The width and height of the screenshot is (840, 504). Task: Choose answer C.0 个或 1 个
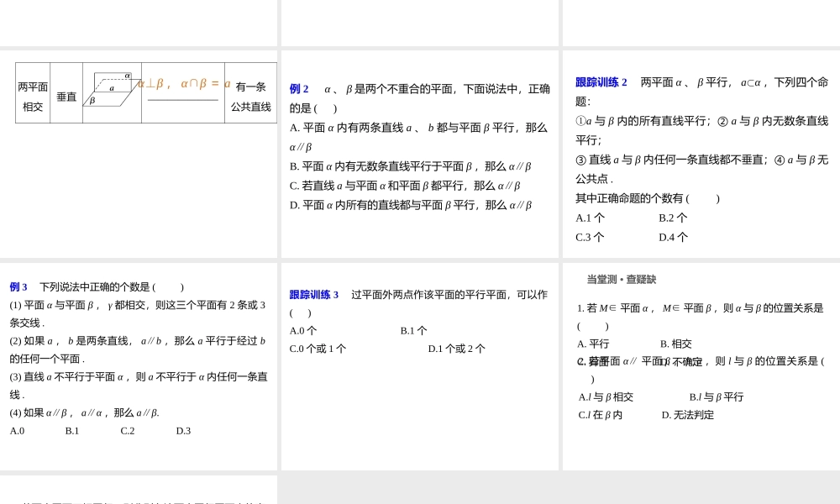(x=318, y=349)
